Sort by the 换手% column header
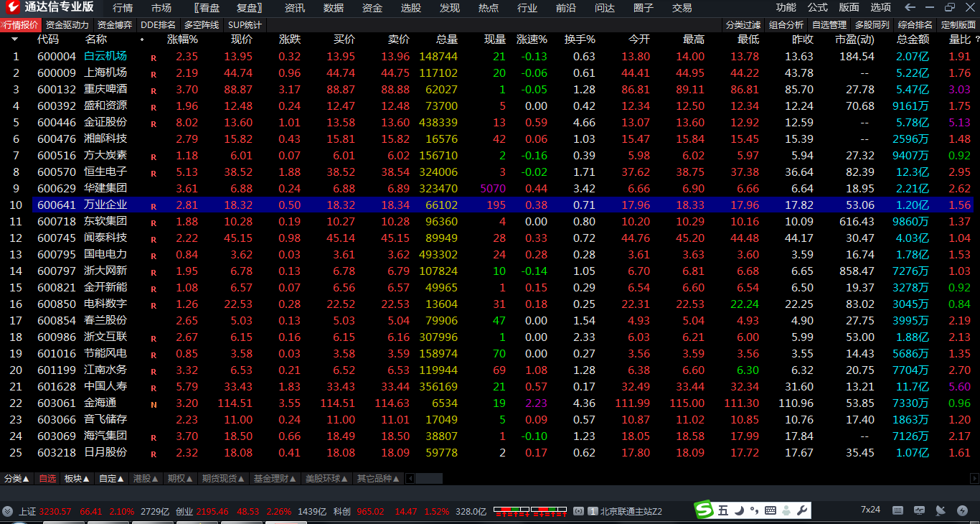Screen dimensions: 980x524 coord(580,39)
